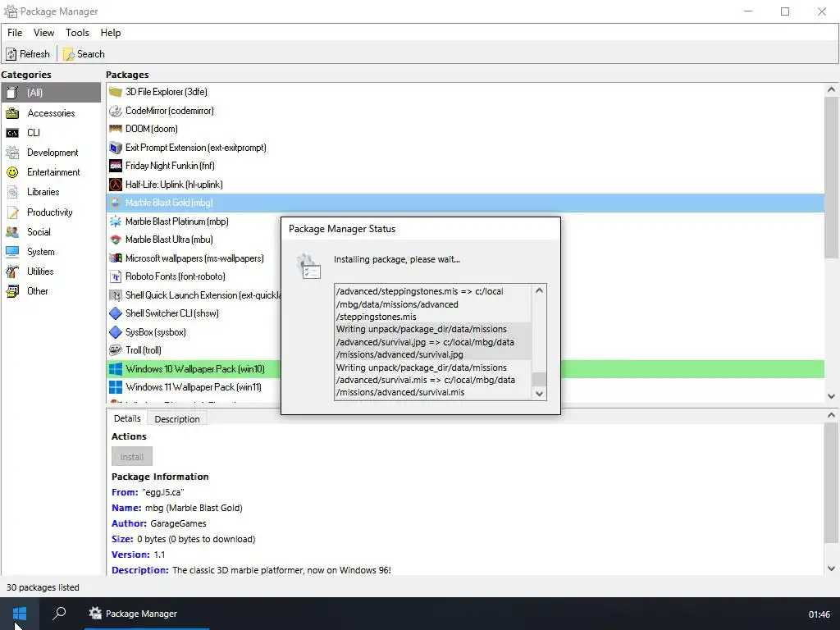
Task: Click the Friday Night Funkin icon
Action: click(x=115, y=166)
